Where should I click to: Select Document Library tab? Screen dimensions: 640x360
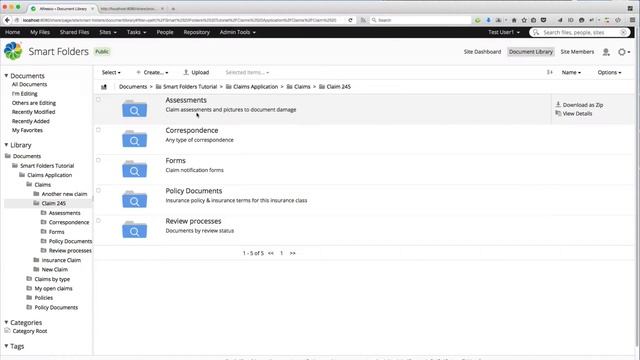(x=531, y=52)
